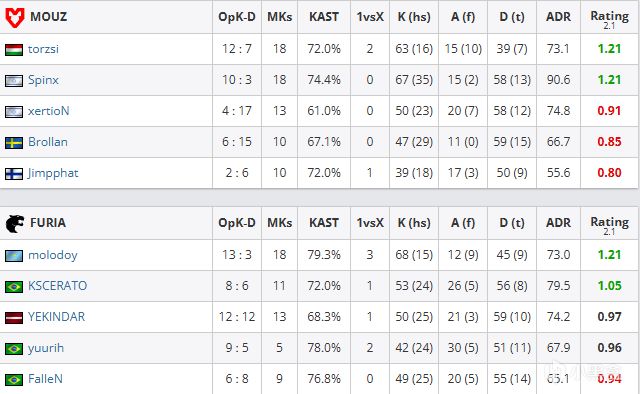Open yuurih's player profile link
This screenshot has height=394, width=640.
coord(46,348)
